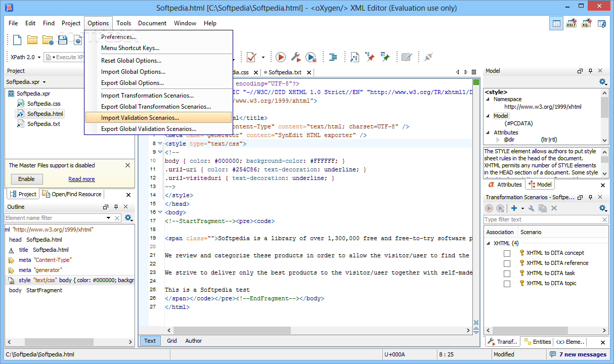
Task: Click the Element name filter field
Action: (x=55, y=218)
